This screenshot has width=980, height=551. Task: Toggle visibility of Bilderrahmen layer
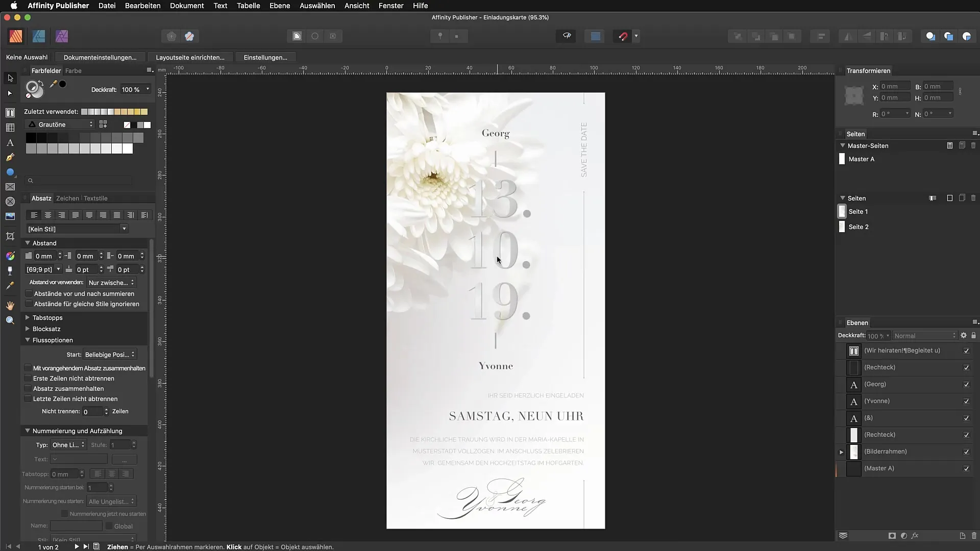[966, 452]
